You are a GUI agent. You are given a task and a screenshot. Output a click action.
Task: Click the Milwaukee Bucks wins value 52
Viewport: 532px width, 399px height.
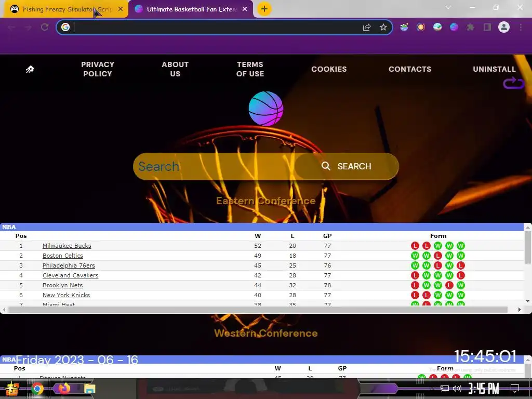point(258,246)
